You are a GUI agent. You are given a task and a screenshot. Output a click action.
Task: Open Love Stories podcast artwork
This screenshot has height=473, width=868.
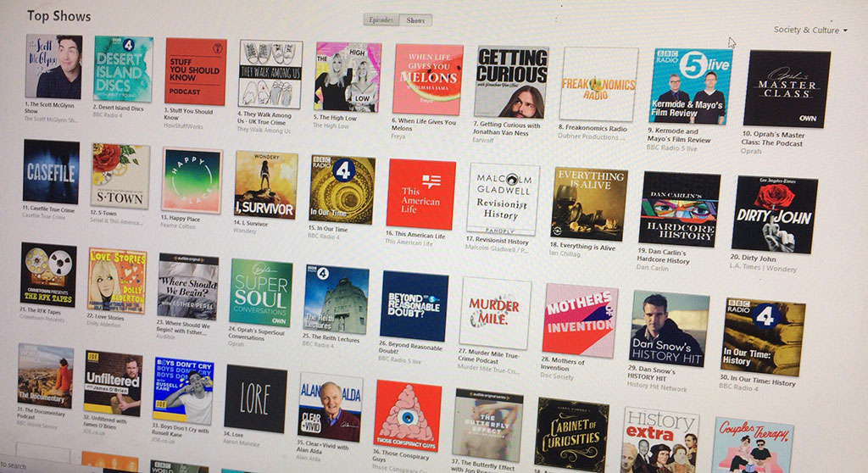117,281
